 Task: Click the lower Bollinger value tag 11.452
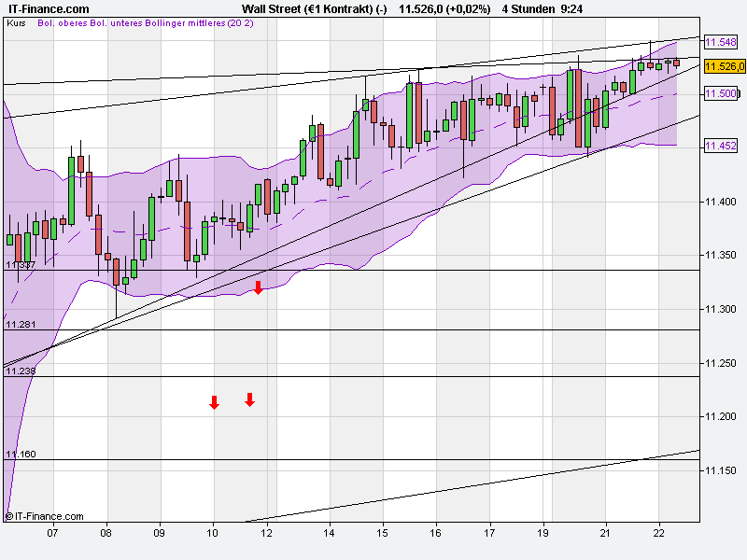click(721, 146)
